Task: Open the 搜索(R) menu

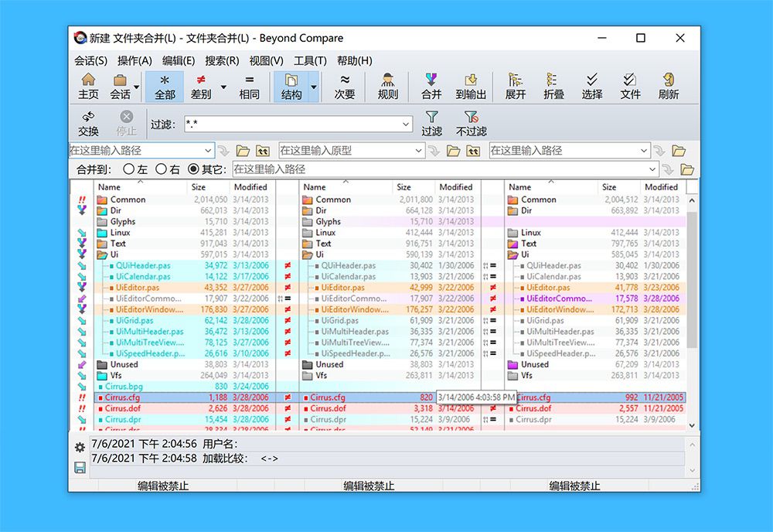Action: [x=222, y=60]
